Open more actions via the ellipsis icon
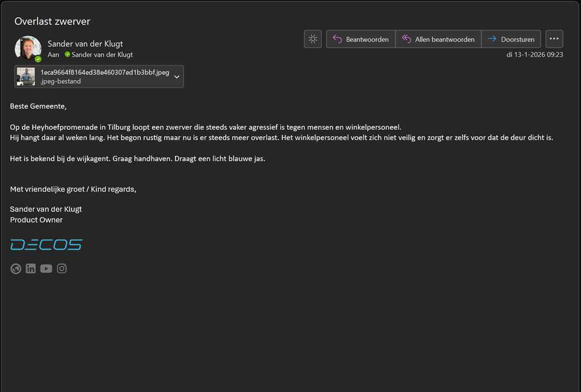This screenshot has height=392, width=581. [554, 39]
